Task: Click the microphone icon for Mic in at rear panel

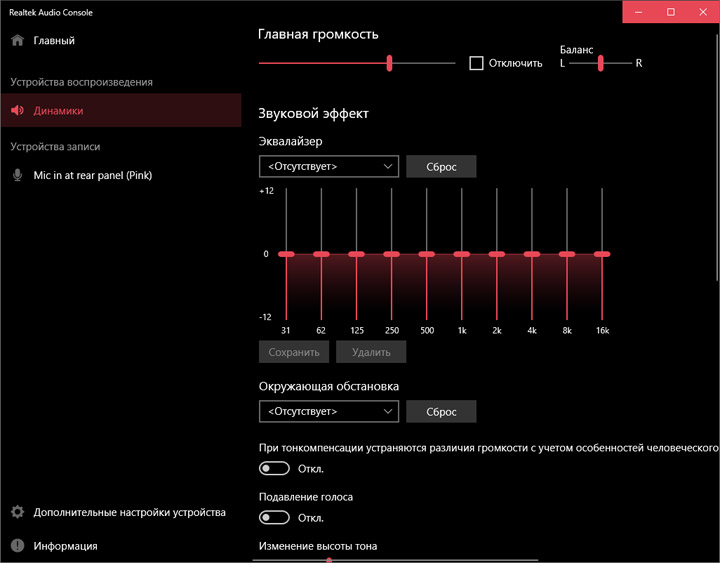Action: tap(17, 175)
